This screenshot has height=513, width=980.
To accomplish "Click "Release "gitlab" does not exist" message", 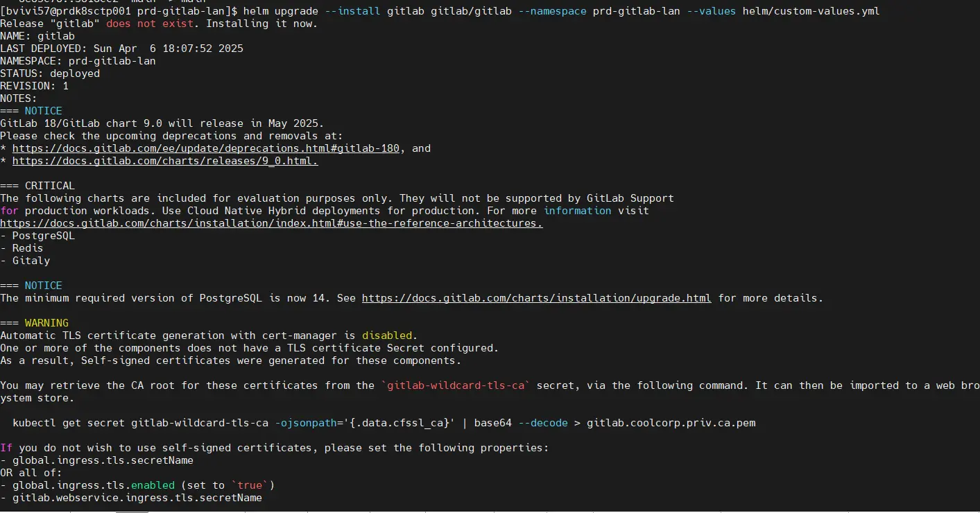I will tap(100, 24).
